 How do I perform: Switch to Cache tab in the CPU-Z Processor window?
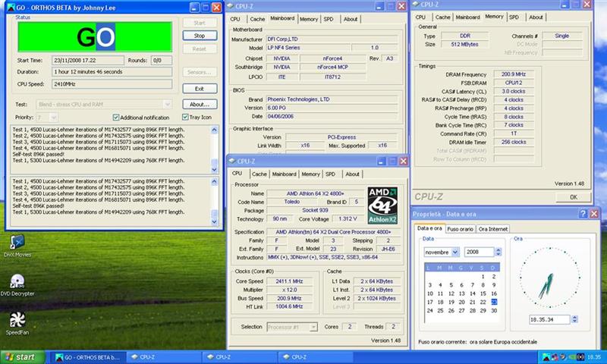(259, 174)
